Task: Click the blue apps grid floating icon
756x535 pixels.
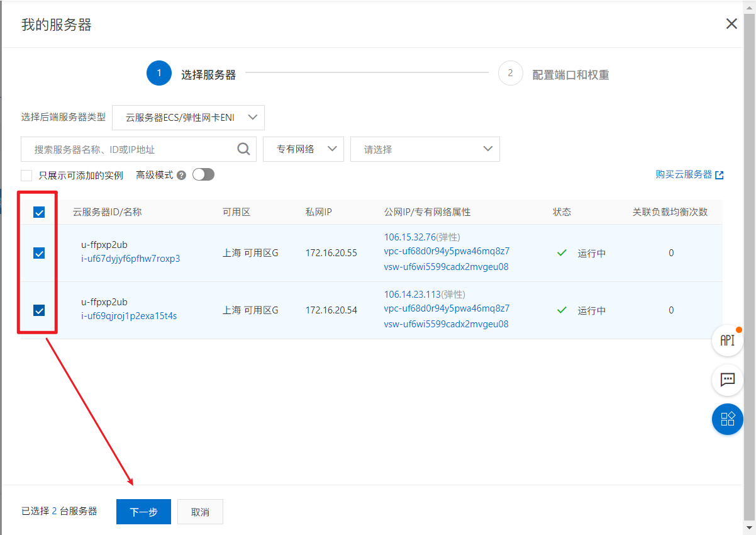Action: pyautogui.click(x=728, y=419)
